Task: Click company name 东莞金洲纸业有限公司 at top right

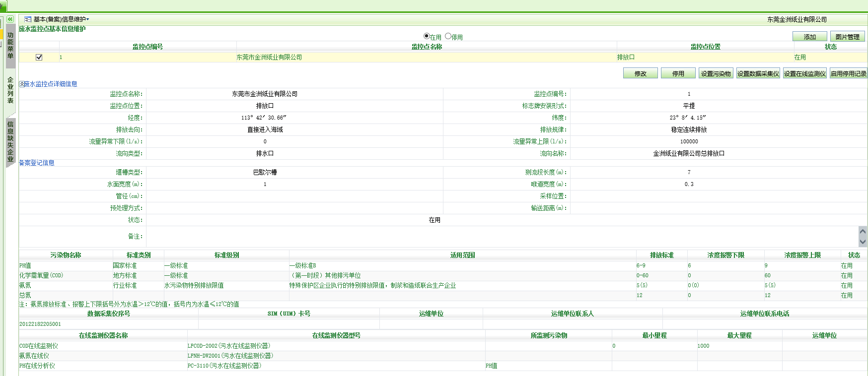Action: coord(797,20)
